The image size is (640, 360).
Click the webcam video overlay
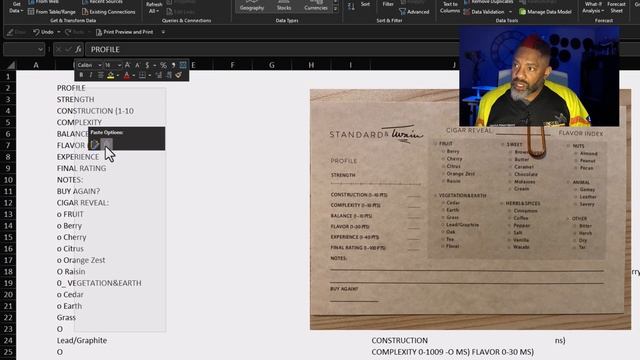(x=539, y=76)
